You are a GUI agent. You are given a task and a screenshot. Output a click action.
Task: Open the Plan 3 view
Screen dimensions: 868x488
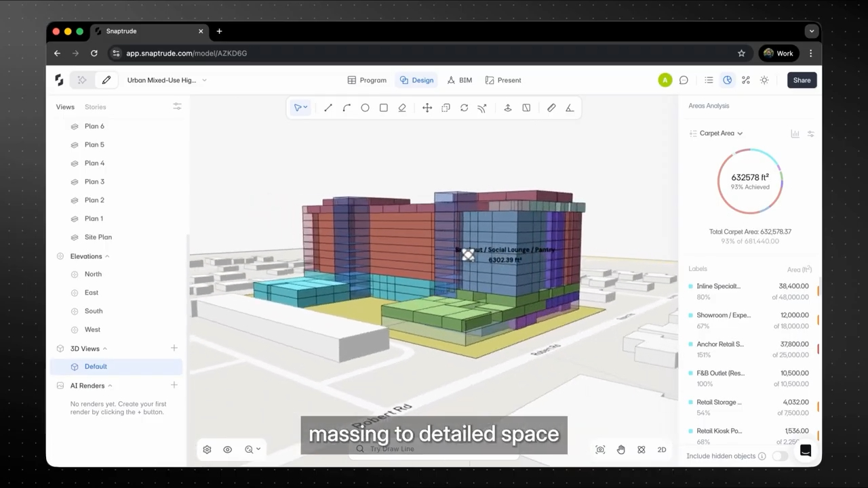coord(94,182)
